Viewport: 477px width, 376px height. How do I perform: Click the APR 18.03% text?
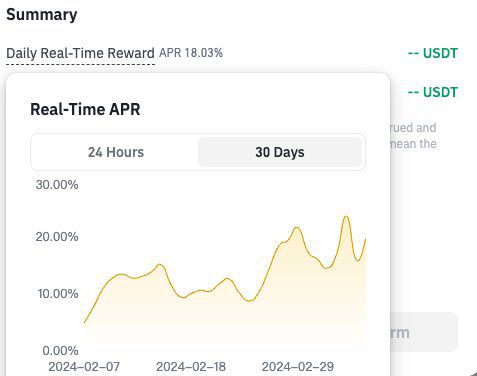point(191,53)
